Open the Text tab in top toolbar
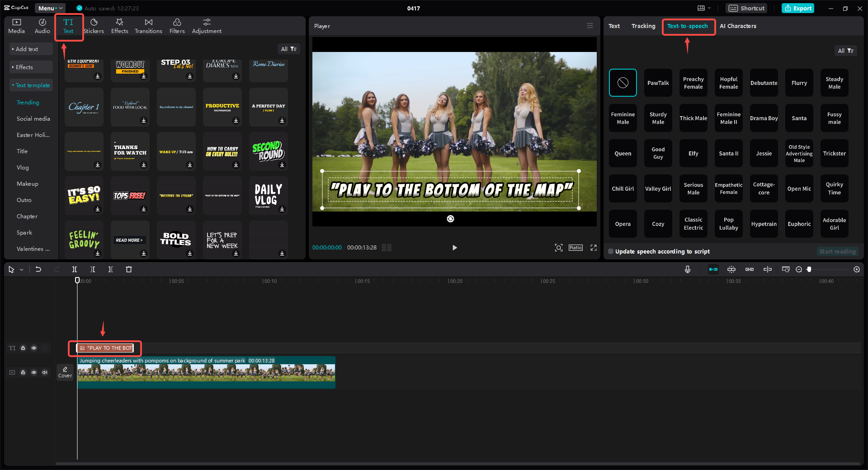The height and width of the screenshot is (470, 868). point(68,26)
